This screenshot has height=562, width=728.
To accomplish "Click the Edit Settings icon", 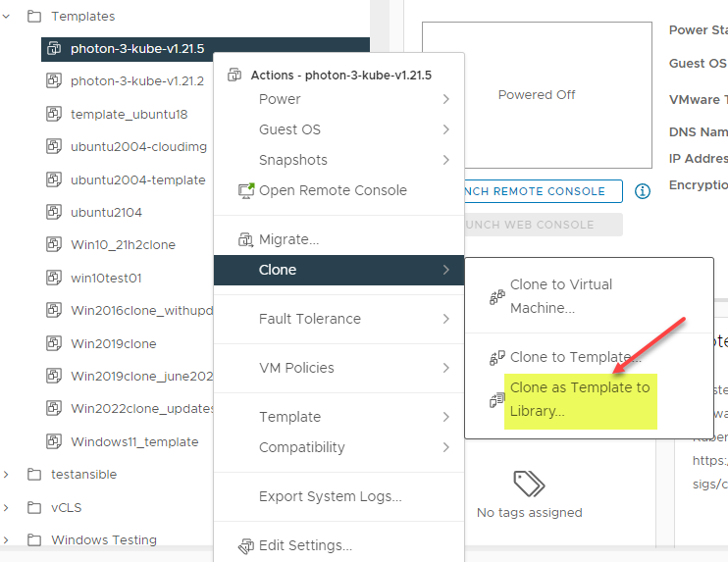I will click(246, 545).
